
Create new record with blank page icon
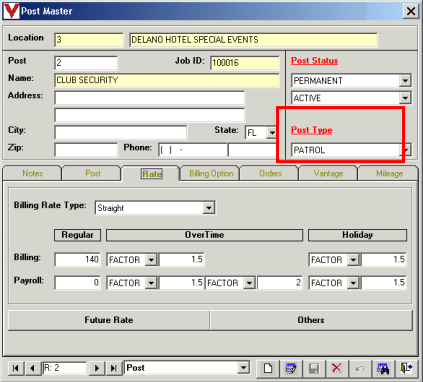pyautogui.click(x=268, y=368)
